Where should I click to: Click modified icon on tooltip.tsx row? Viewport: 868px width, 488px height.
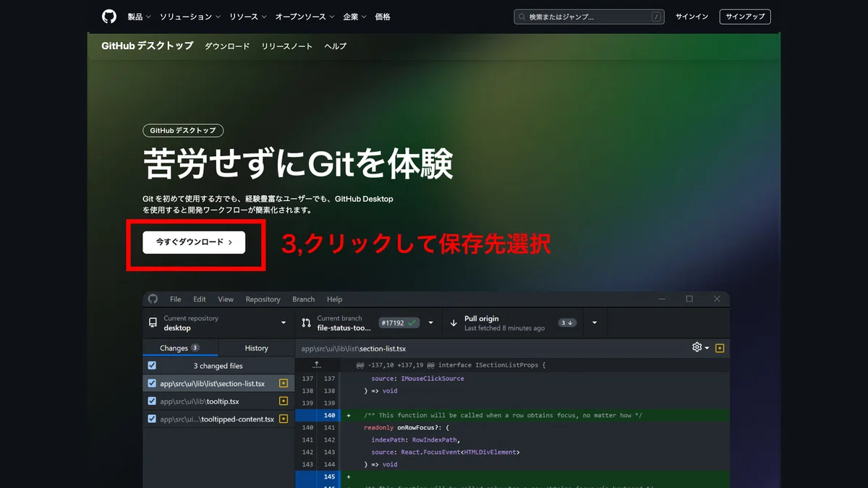click(284, 401)
